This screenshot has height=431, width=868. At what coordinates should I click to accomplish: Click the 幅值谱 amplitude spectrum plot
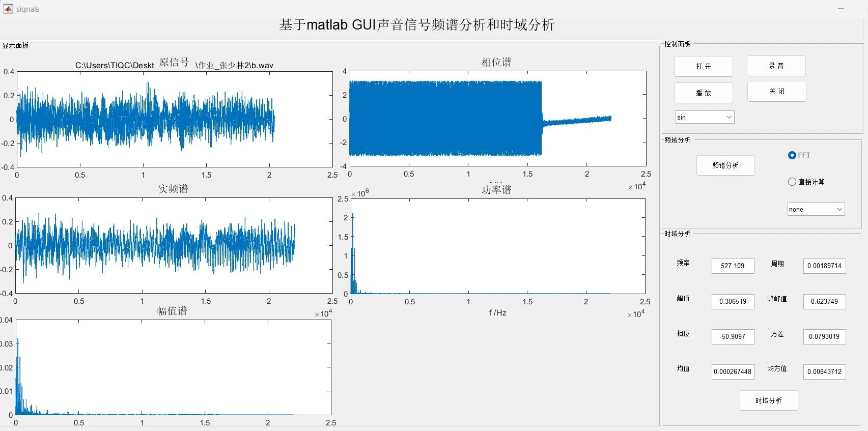(x=174, y=367)
